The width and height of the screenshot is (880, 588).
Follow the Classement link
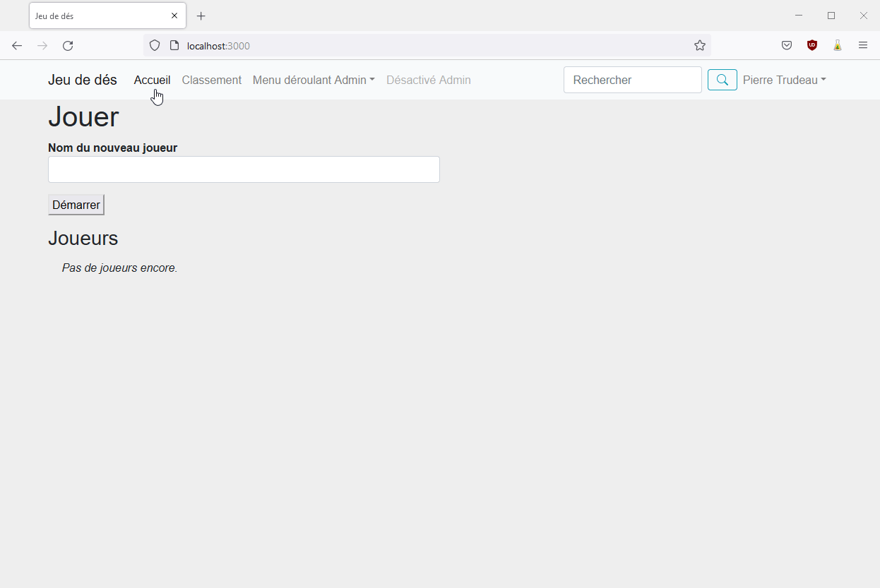tap(211, 80)
